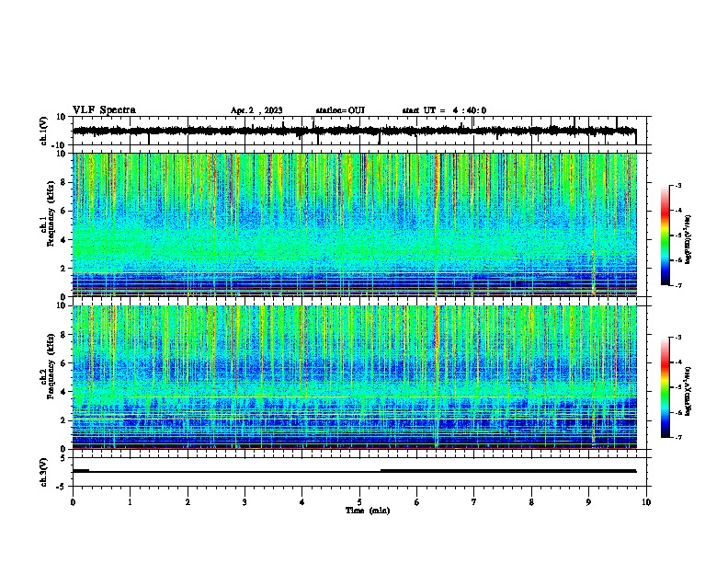This screenshot has height=563, width=728.
Task: Click the "start UT = 4:40:0" label
Action: point(444,110)
